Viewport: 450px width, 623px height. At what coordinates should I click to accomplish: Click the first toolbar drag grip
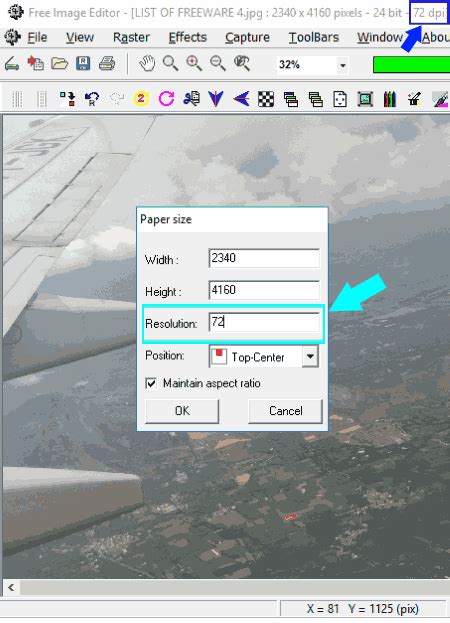pos(17,99)
